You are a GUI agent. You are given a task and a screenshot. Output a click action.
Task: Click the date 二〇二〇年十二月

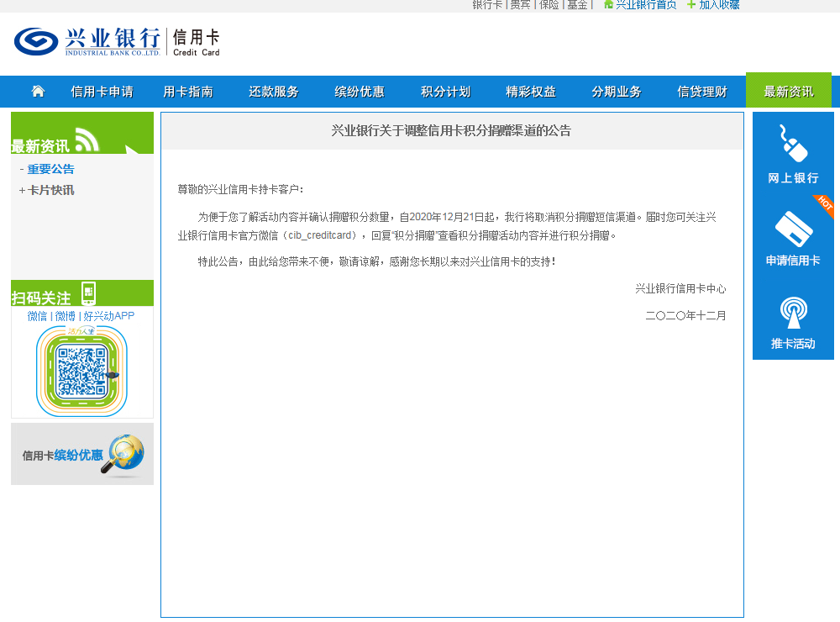tap(685, 316)
